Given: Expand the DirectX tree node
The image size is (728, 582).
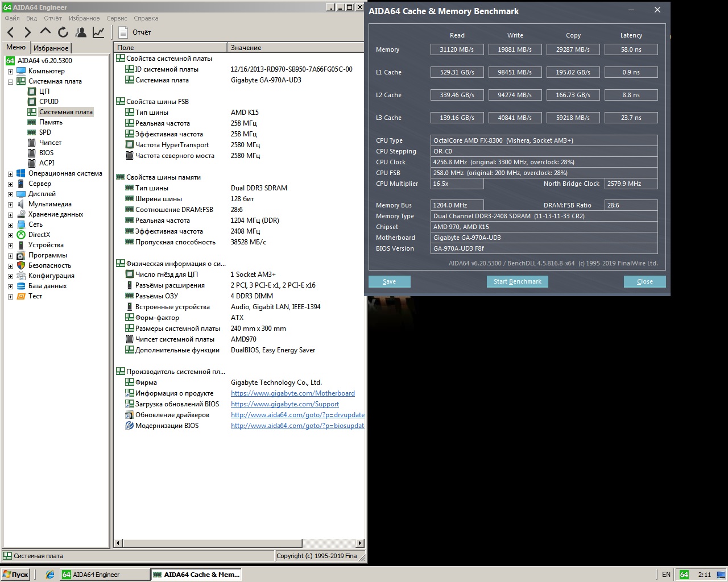Looking at the screenshot, I should click(x=10, y=235).
